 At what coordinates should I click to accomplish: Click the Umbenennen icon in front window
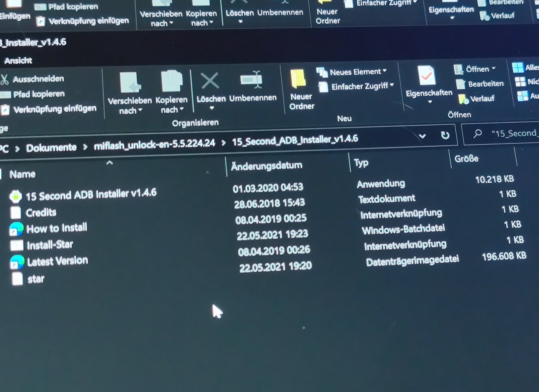coord(252,79)
